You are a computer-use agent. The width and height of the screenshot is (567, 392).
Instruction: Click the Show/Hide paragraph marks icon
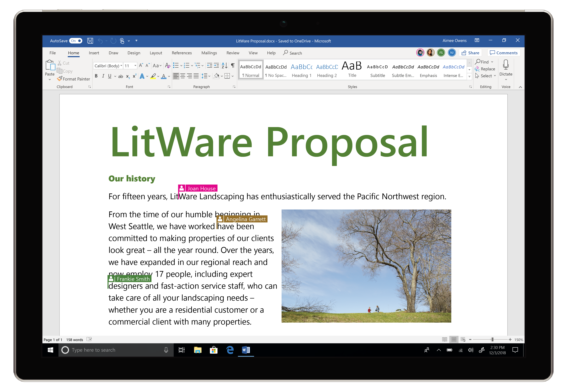[x=232, y=66]
